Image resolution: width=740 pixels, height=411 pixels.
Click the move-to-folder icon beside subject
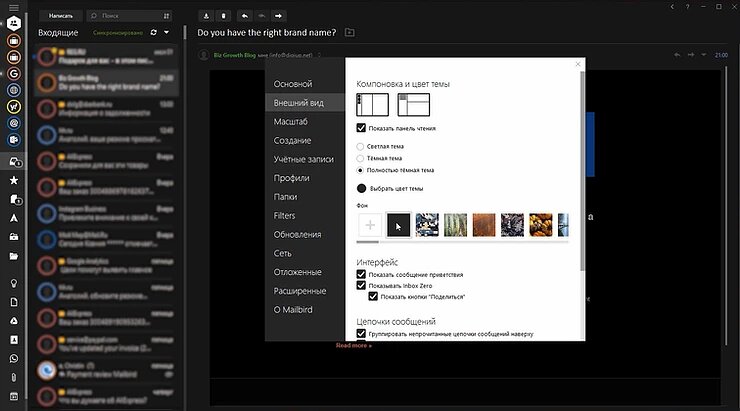coord(350,33)
